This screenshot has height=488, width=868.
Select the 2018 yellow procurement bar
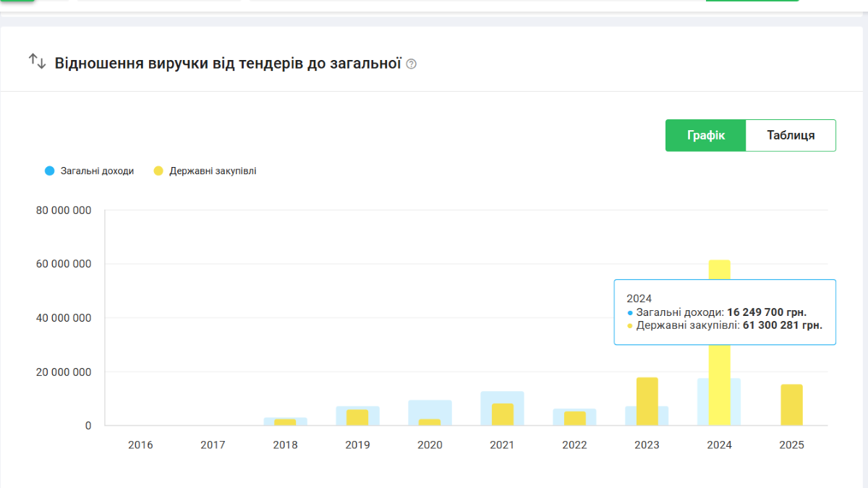click(x=285, y=422)
